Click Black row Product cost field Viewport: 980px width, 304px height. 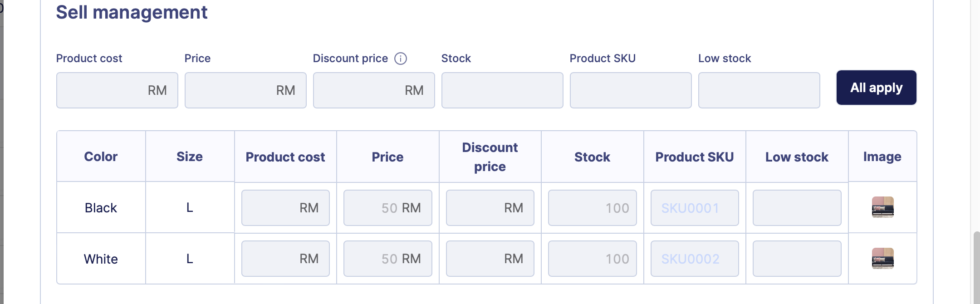coord(285,208)
